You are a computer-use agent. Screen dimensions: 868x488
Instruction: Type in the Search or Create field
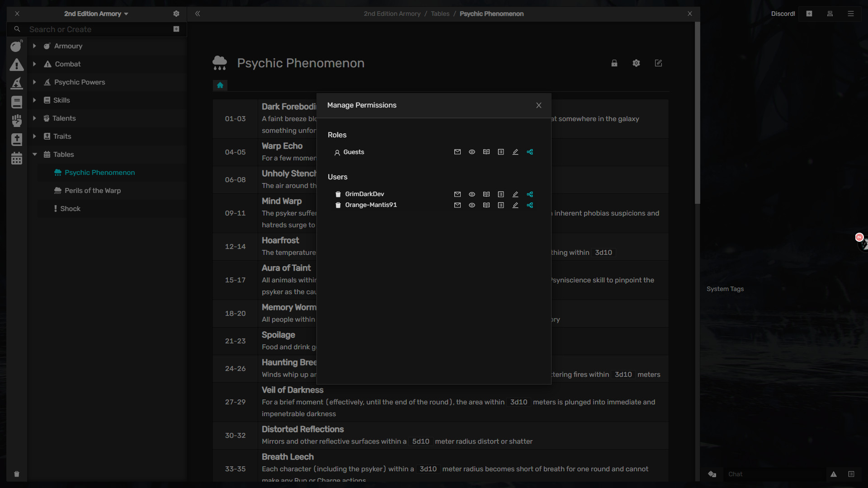90,29
